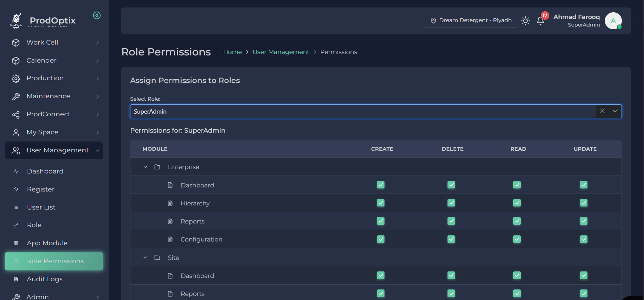The width and height of the screenshot is (644, 300).
Task: Open the User List sidebar item
Action: (x=54, y=207)
